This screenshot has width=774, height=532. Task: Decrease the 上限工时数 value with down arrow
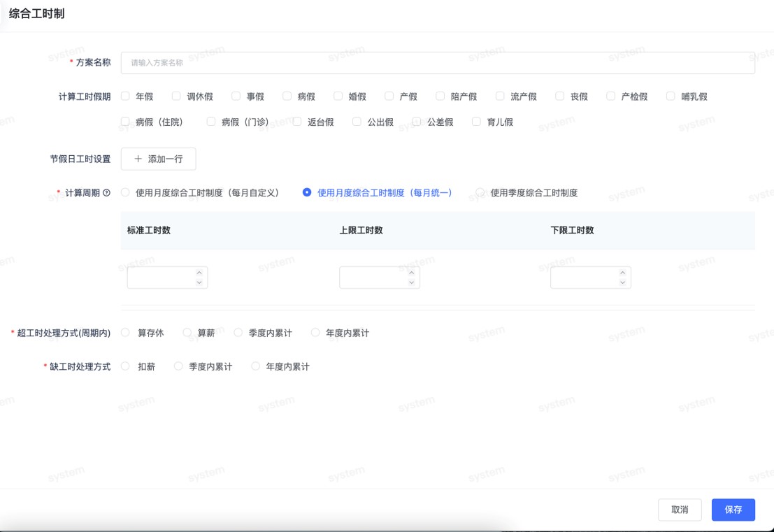tap(412, 282)
